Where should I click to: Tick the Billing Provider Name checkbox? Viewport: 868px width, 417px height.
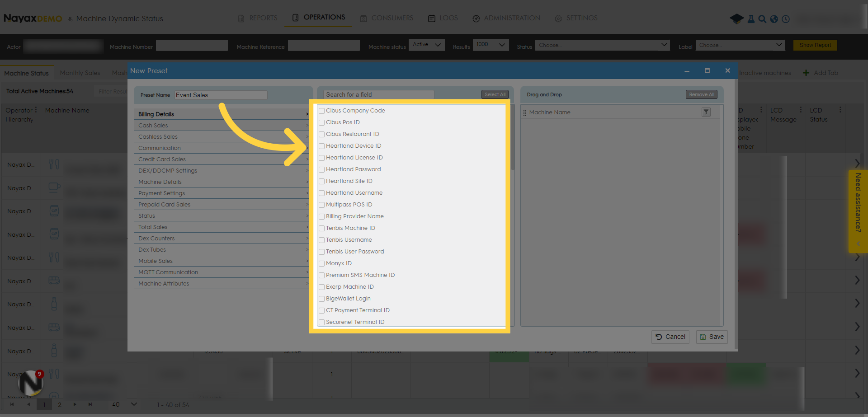tap(321, 216)
